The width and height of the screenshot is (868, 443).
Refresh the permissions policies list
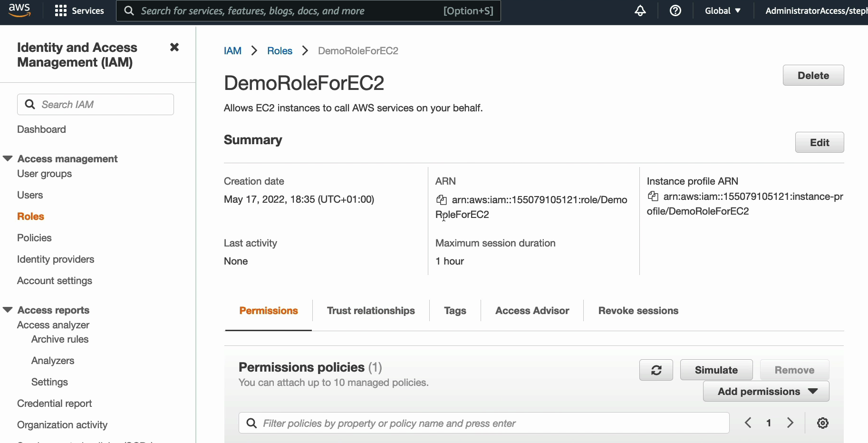(656, 370)
